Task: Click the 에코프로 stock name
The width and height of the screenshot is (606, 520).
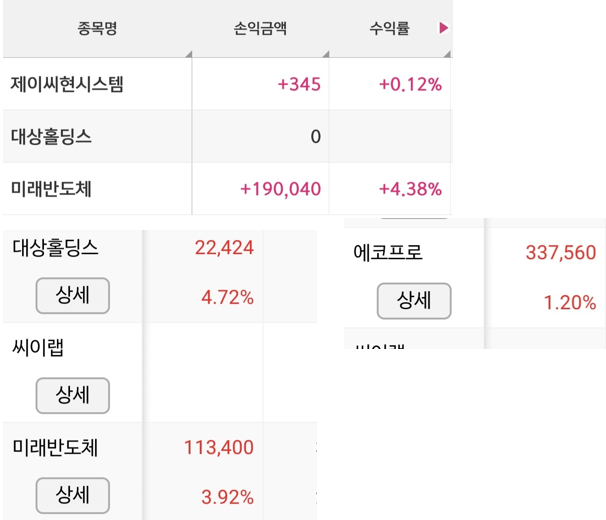Action: 388,252
